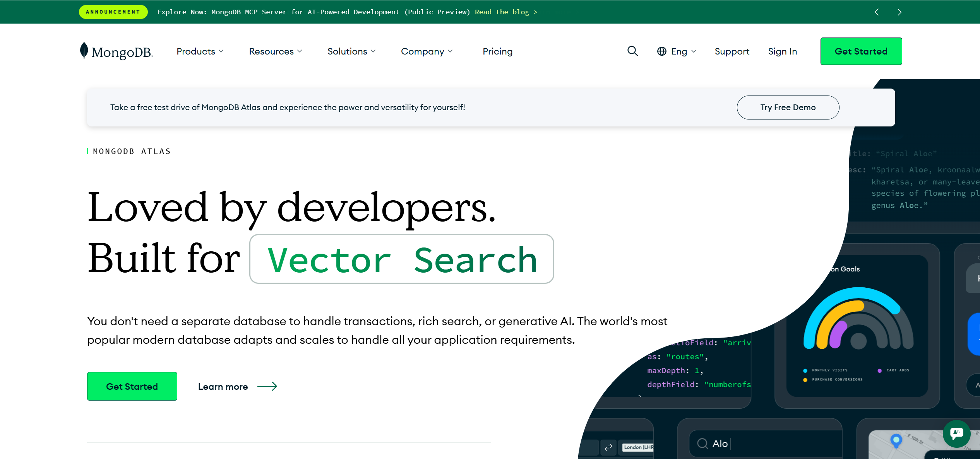The image size is (980, 459).
Task: Click the MongoDB wordmark text
Action: [x=122, y=52]
